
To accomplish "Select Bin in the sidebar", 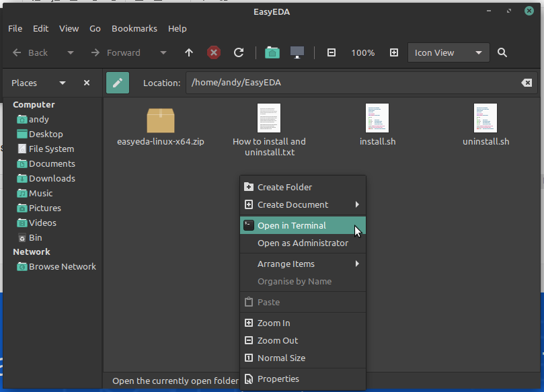I will tap(30, 237).
